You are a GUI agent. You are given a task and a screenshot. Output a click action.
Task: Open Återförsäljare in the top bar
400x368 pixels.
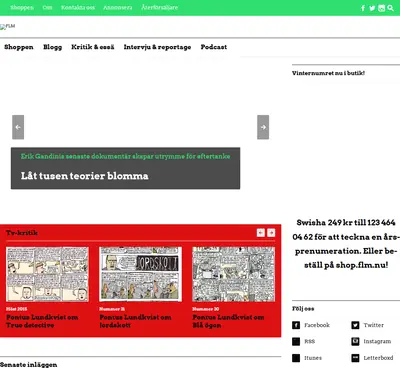tap(159, 7)
